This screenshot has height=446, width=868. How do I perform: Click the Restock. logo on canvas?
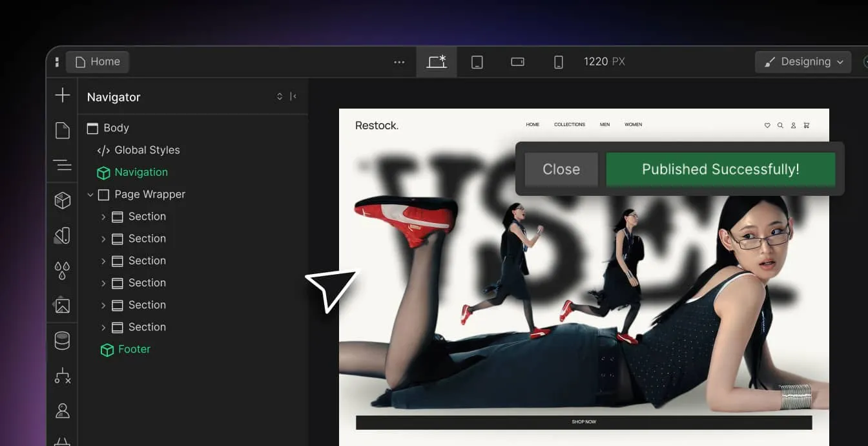377,125
